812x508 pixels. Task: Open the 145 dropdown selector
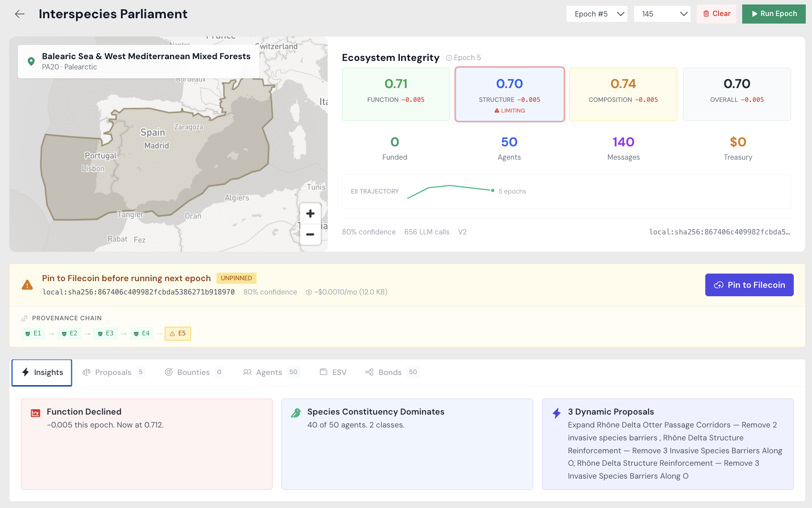(x=662, y=14)
